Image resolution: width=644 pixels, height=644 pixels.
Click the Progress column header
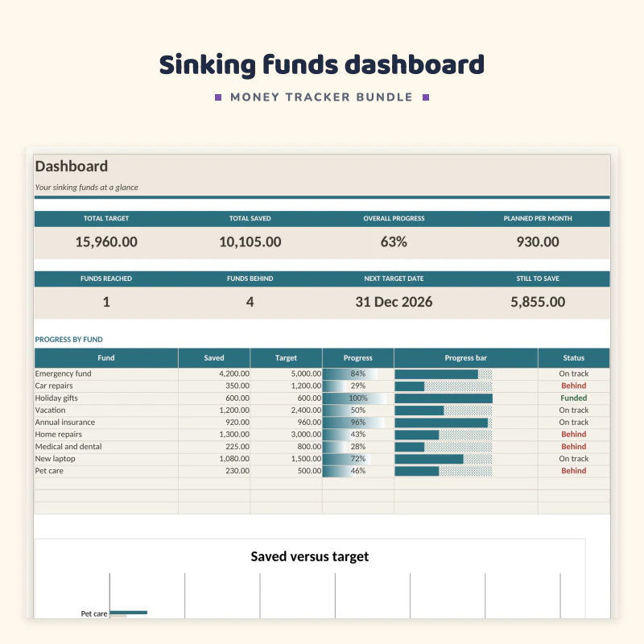point(357,358)
